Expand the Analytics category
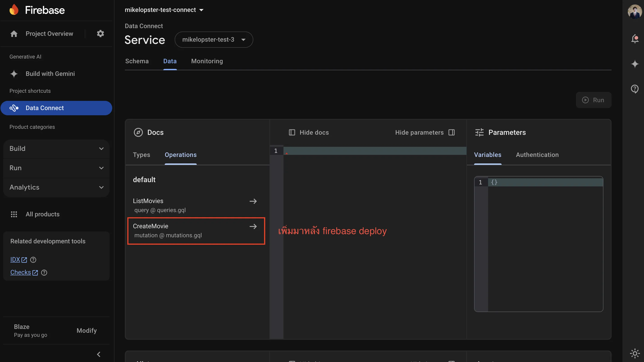This screenshot has width=644, height=362. 57,187
